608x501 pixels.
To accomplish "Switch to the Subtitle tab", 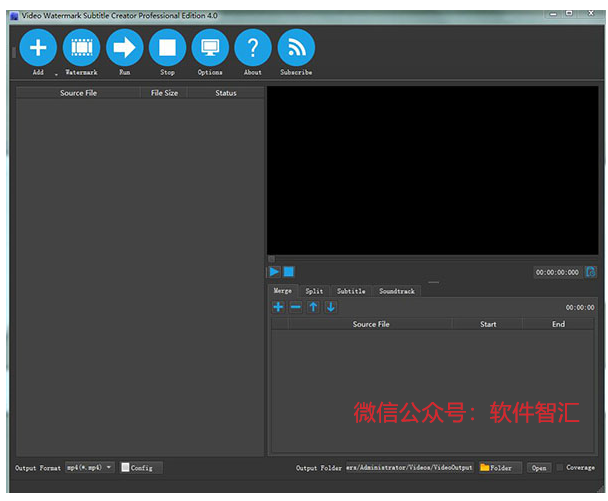I will pos(351,291).
